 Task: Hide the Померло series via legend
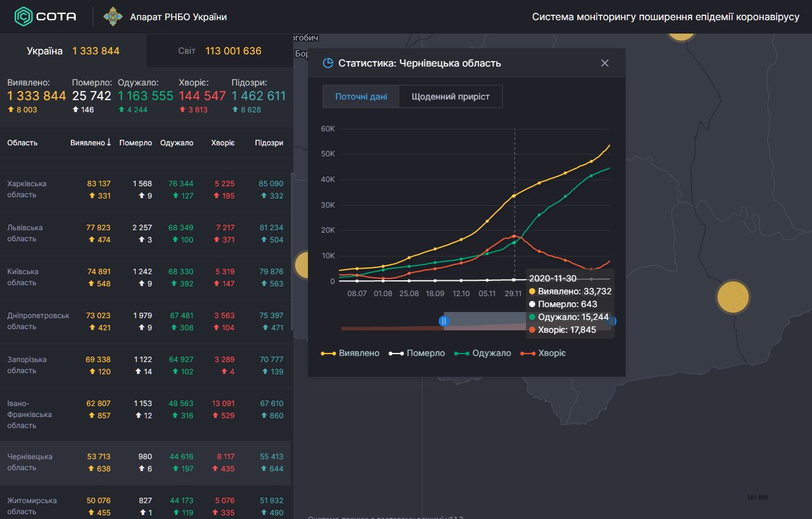pyautogui.click(x=418, y=353)
